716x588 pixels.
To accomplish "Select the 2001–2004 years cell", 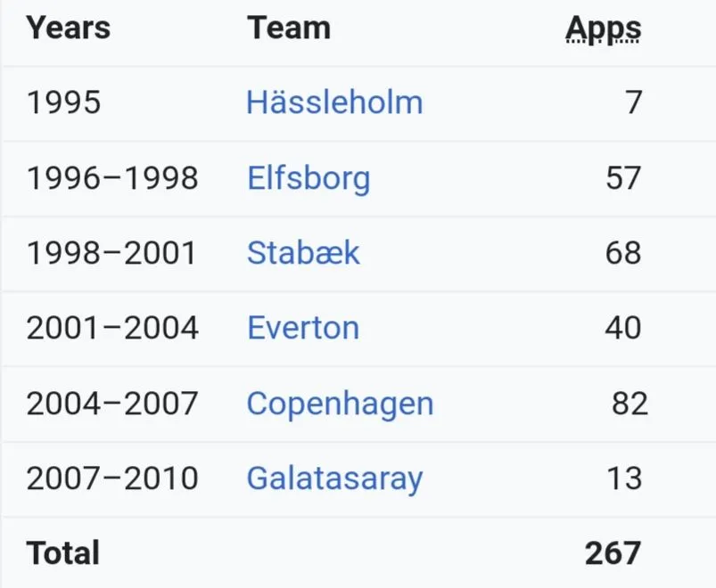I will (112, 328).
